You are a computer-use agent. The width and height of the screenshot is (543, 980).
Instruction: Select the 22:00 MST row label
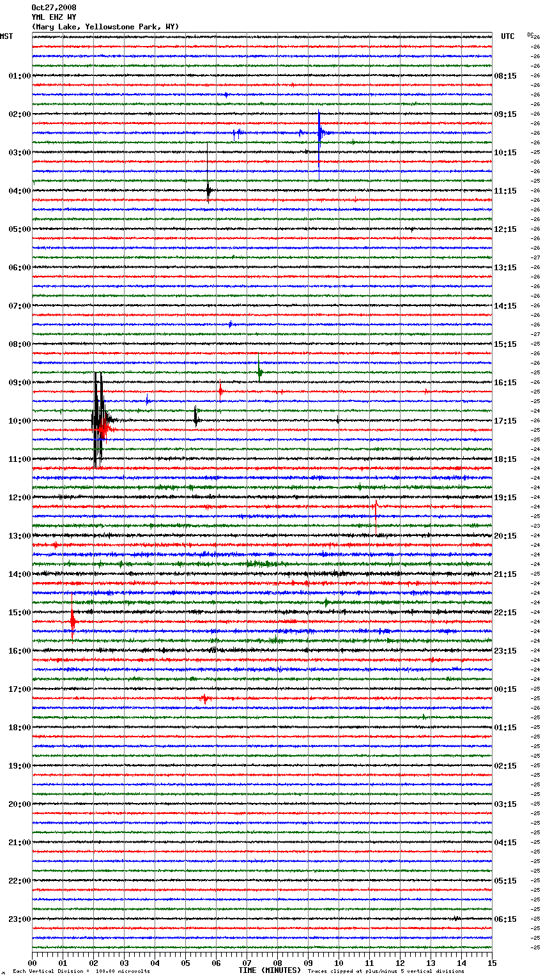pyautogui.click(x=20, y=881)
